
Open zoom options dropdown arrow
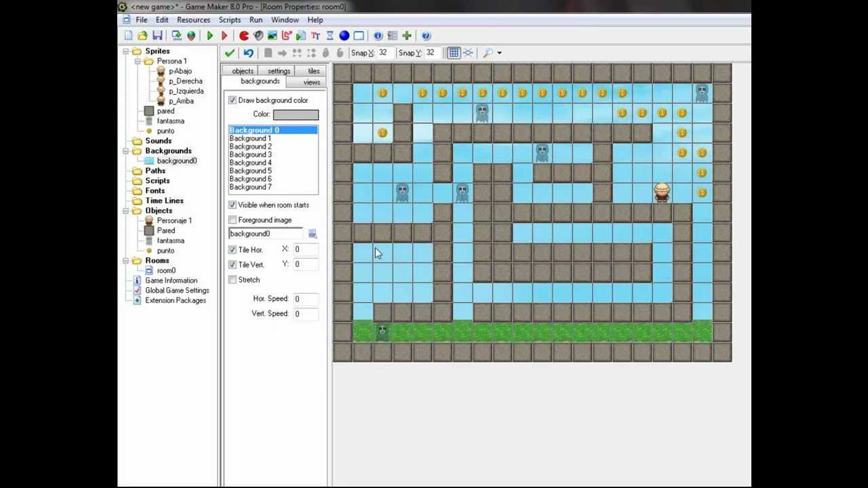pos(499,53)
